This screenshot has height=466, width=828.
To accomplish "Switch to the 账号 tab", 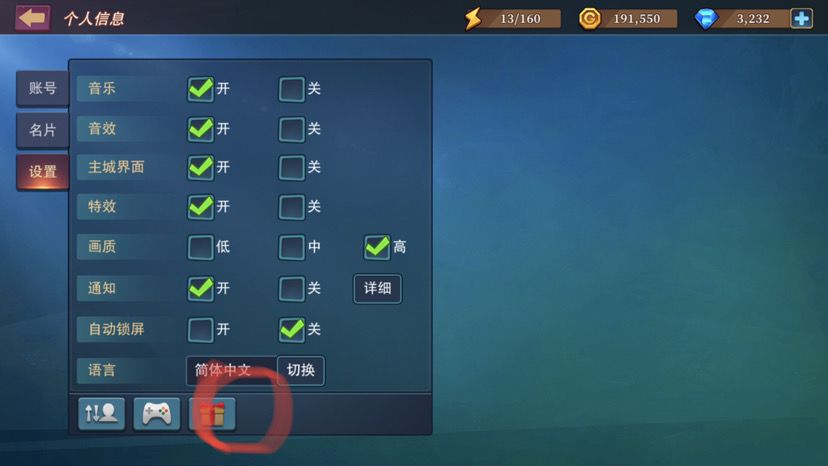I will 42,88.
